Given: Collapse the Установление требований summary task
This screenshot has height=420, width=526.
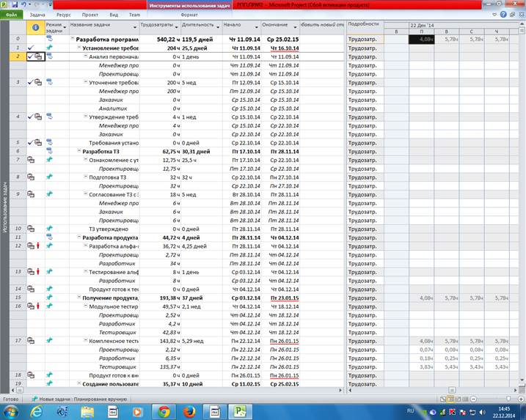Looking at the screenshot, I should [x=79, y=48].
